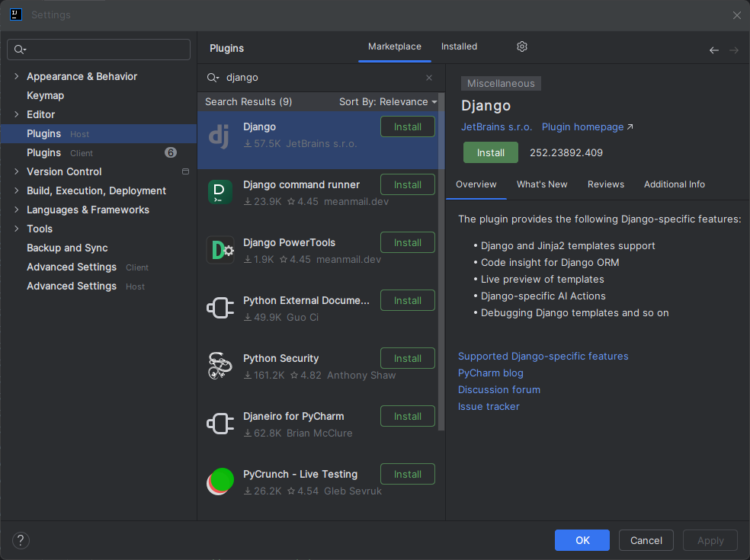Open the Plugin homepage link
This screenshot has height=560, width=750.
[x=588, y=126]
